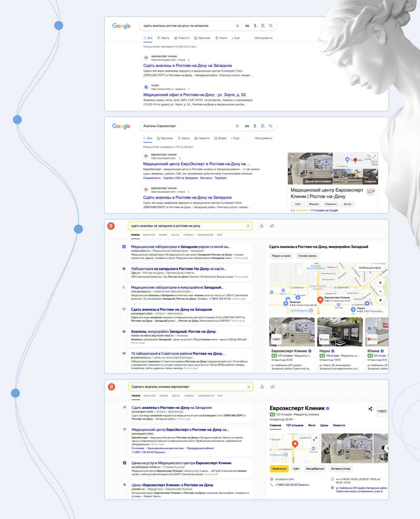Image resolution: width=420 pixels, height=519 pixels.
Task: Switch to "Карты" tab in Google "сдать анализы" search
Action: 163,38
